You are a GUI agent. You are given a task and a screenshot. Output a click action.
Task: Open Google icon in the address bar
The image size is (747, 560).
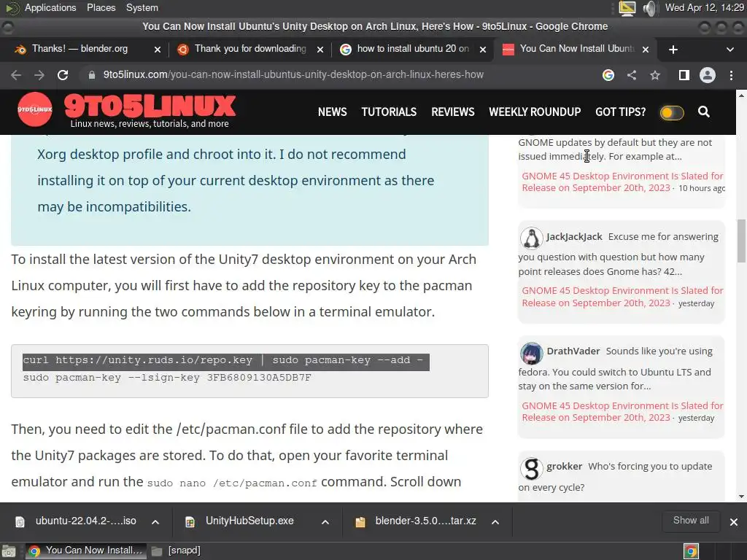[608, 75]
